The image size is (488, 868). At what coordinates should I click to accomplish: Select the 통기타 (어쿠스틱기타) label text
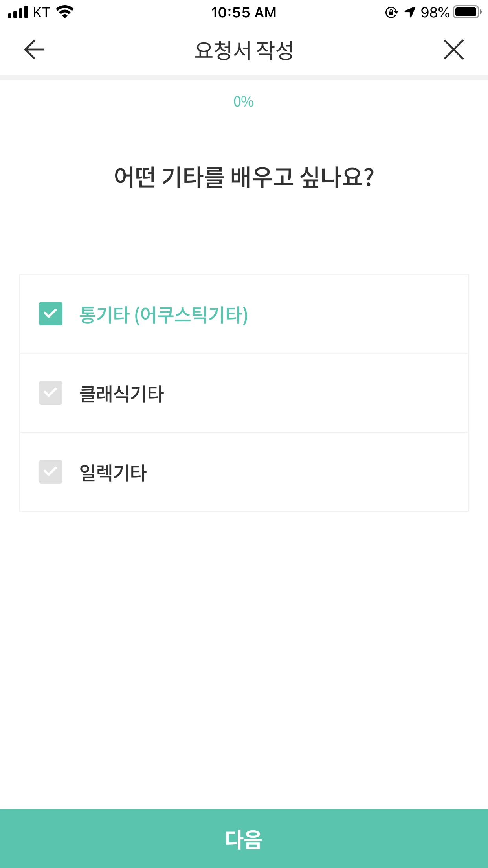pyautogui.click(x=163, y=314)
